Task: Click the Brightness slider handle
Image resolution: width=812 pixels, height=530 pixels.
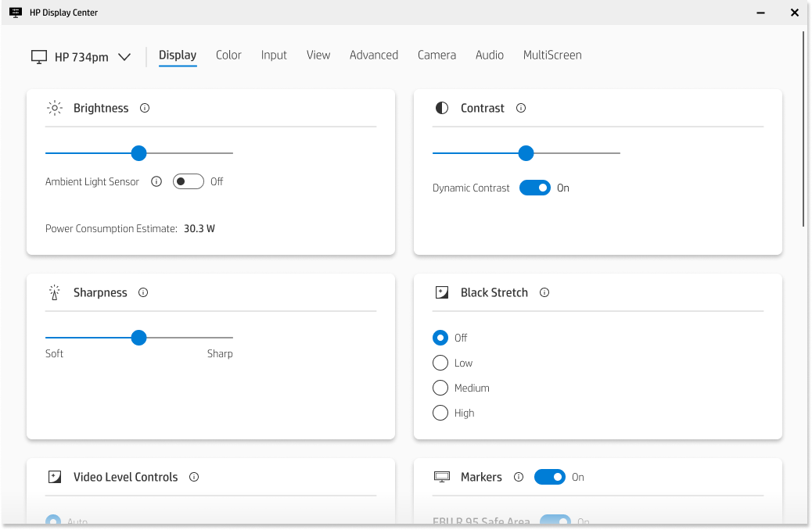Action: point(139,153)
